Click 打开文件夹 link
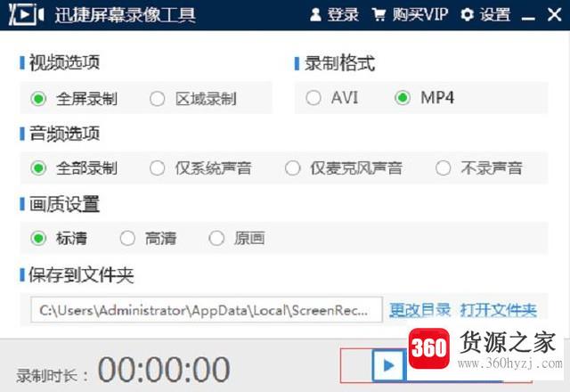570x392 pixels. click(499, 310)
